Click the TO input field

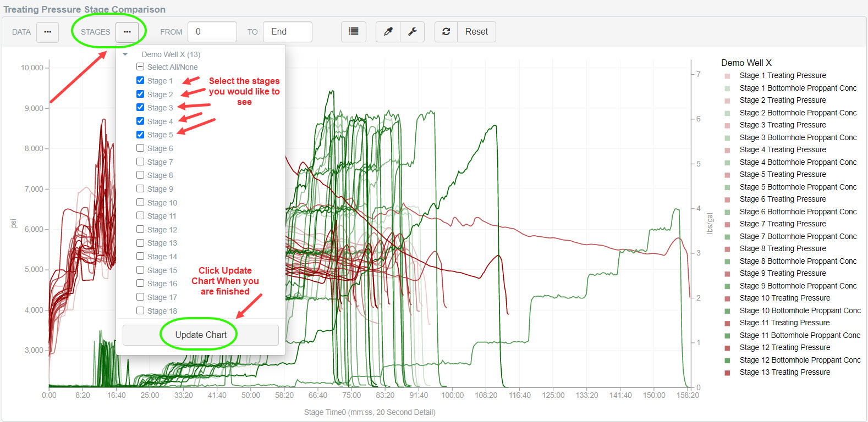click(x=288, y=32)
